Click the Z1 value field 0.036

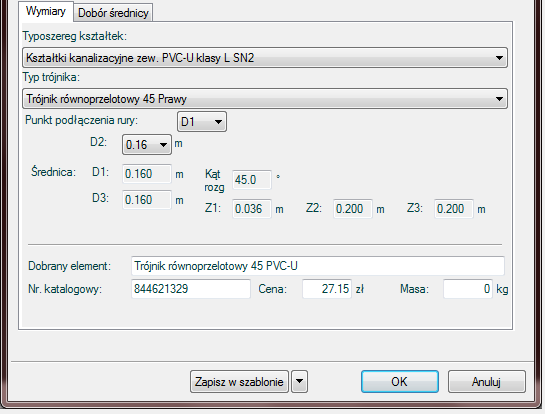[252, 209]
